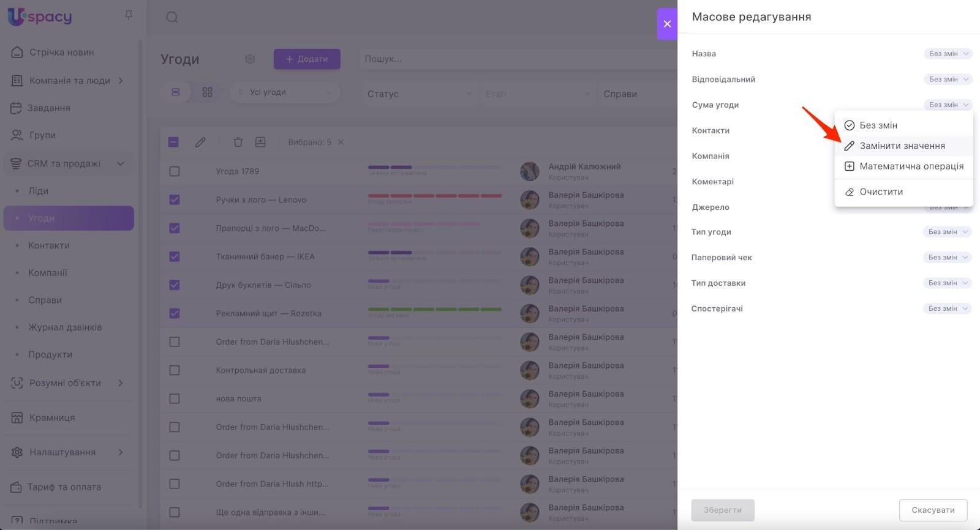980x530 pixels.
Task: Choose Математична операція from the menu
Action: point(911,166)
